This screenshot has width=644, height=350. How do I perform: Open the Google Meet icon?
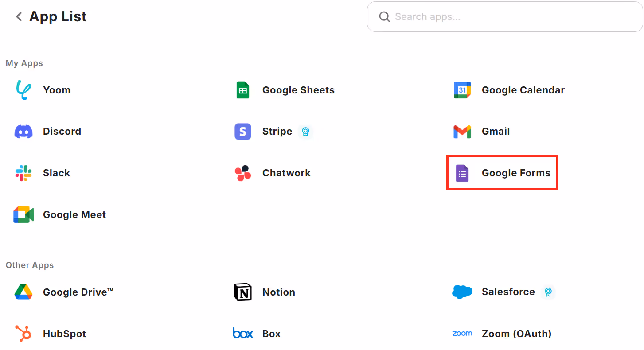(23, 215)
